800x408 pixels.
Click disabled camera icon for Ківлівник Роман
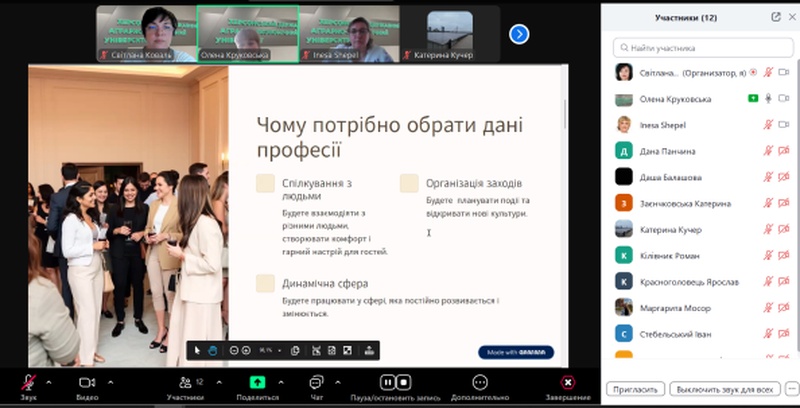(x=784, y=255)
